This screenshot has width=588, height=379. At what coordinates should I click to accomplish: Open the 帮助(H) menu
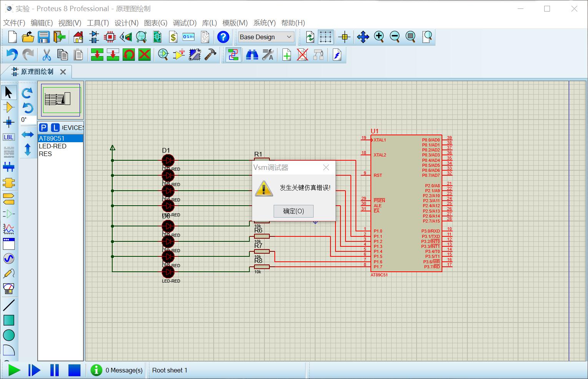click(293, 23)
